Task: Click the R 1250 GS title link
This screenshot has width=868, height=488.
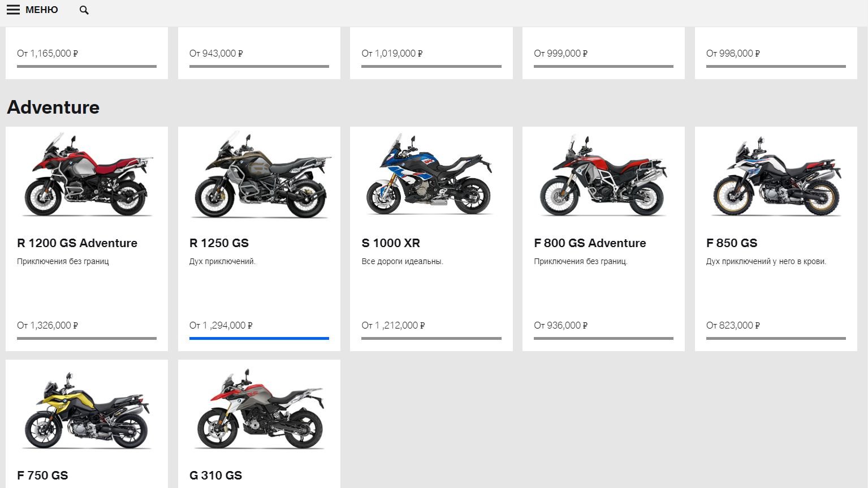Action: click(x=219, y=243)
